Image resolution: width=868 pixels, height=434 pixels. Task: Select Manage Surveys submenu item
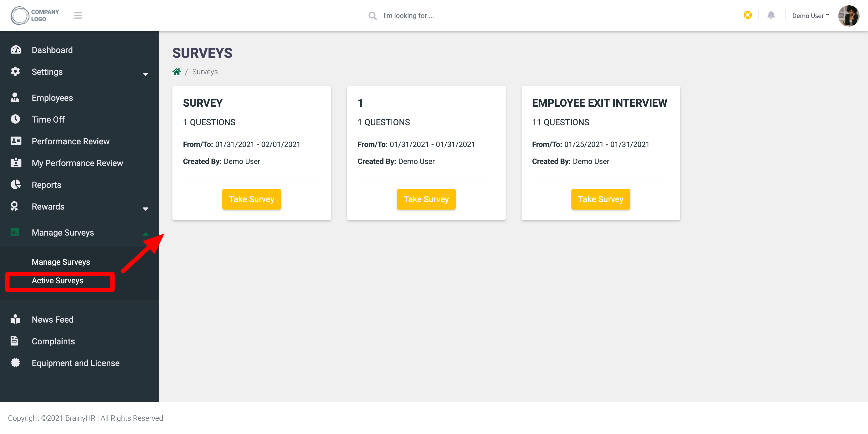[x=61, y=262]
